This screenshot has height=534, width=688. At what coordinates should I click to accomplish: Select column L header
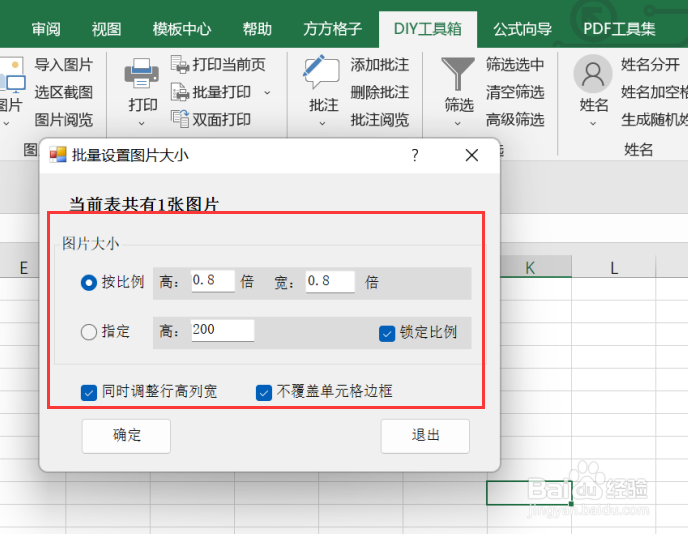614,267
